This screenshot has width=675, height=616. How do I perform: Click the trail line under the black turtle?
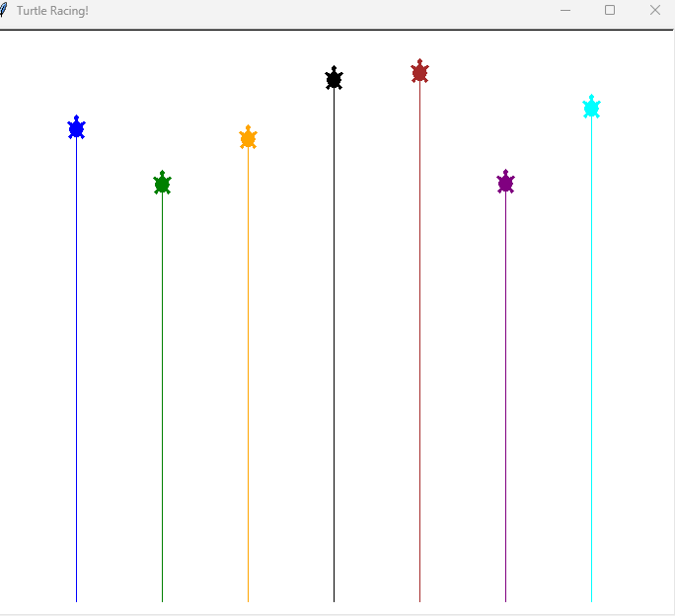[334, 346]
